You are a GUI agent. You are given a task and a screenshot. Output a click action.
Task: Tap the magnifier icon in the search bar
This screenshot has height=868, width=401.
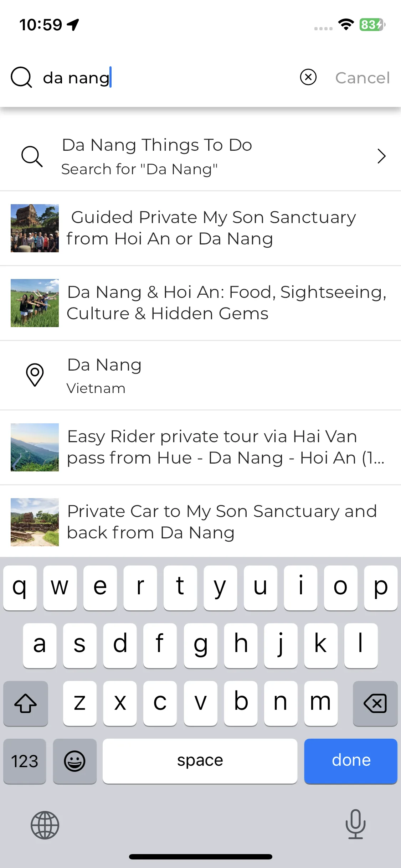coord(21,77)
